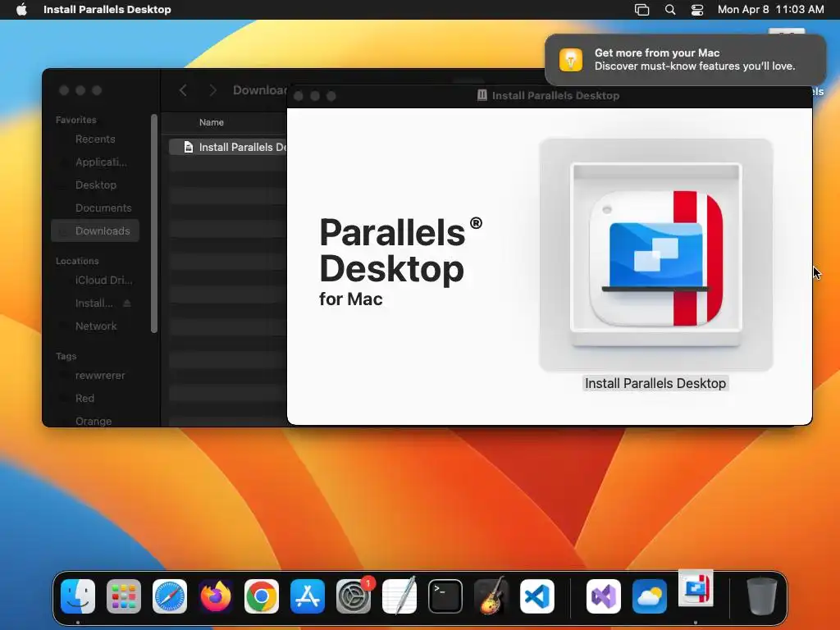
Task: Open TextEdit from the Dock
Action: pyautogui.click(x=399, y=596)
